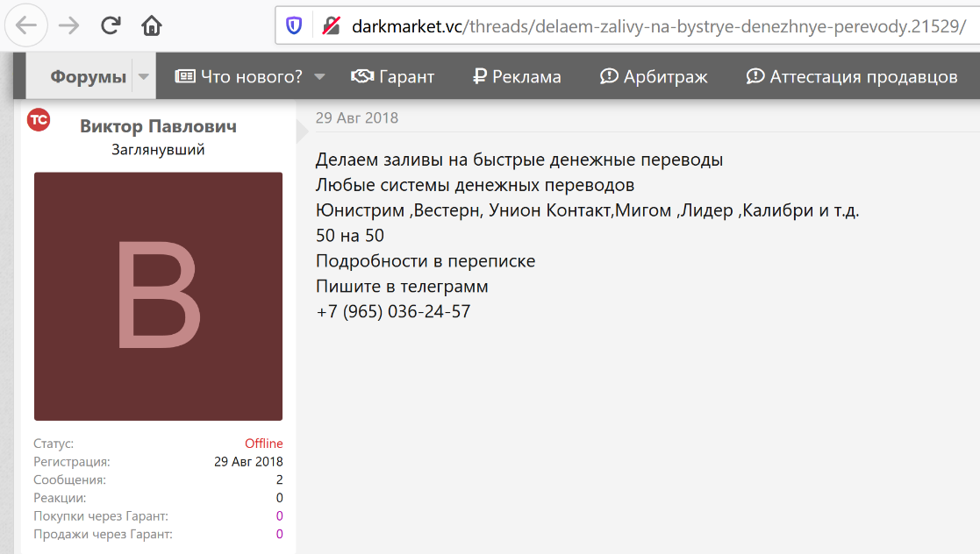
Task: Click the red TC topic-starter badge
Action: pyautogui.click(x=39, y=120)
